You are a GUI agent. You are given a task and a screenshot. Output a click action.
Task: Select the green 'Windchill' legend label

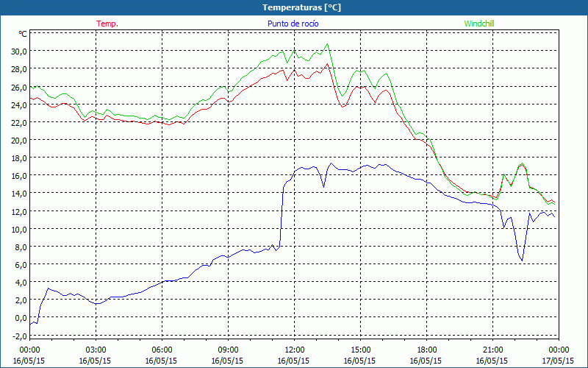[479, 24]
